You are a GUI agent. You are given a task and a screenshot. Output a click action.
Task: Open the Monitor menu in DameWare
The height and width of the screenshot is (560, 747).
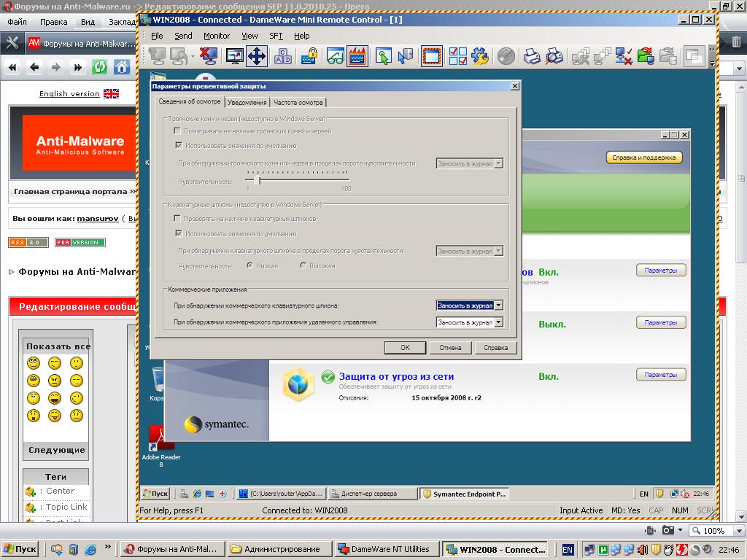pos(217,36)
